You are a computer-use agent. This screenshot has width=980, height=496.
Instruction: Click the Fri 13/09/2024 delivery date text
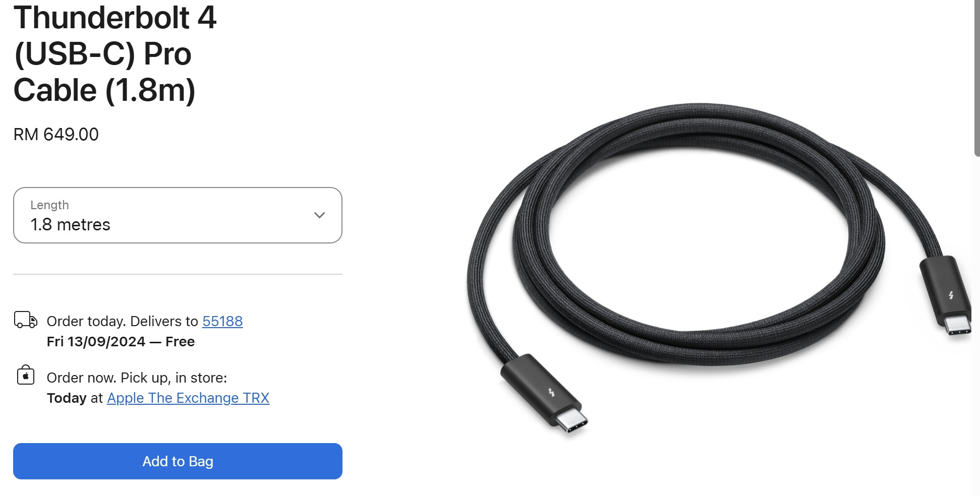[96, 342]
